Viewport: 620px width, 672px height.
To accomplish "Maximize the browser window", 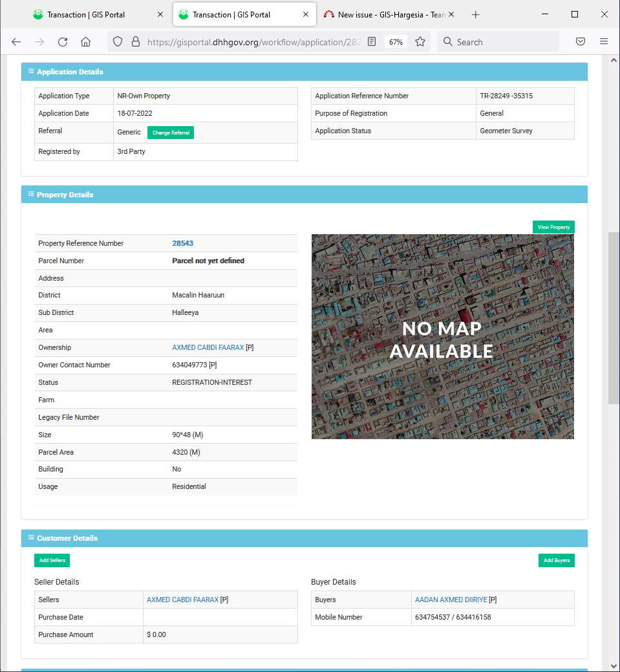I will click(x=575, y=14).
